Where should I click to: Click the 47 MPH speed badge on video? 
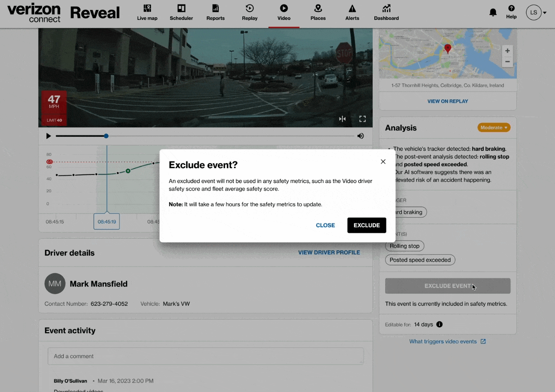(54, 108)
